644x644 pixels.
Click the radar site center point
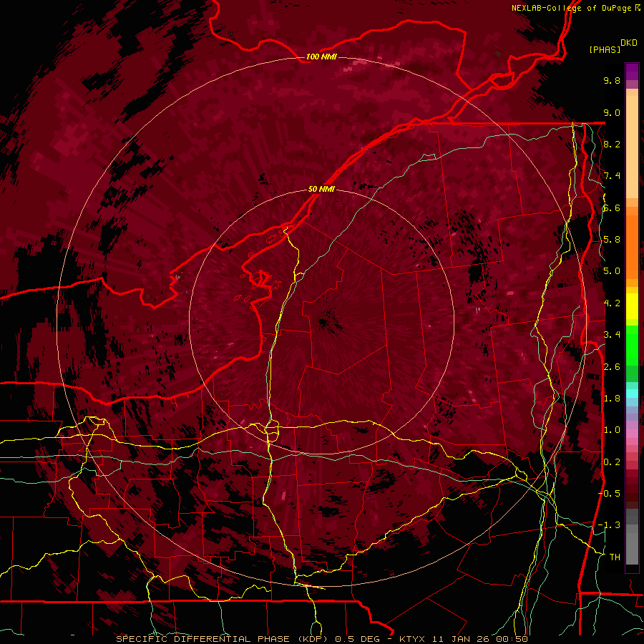tap(322, 322)
